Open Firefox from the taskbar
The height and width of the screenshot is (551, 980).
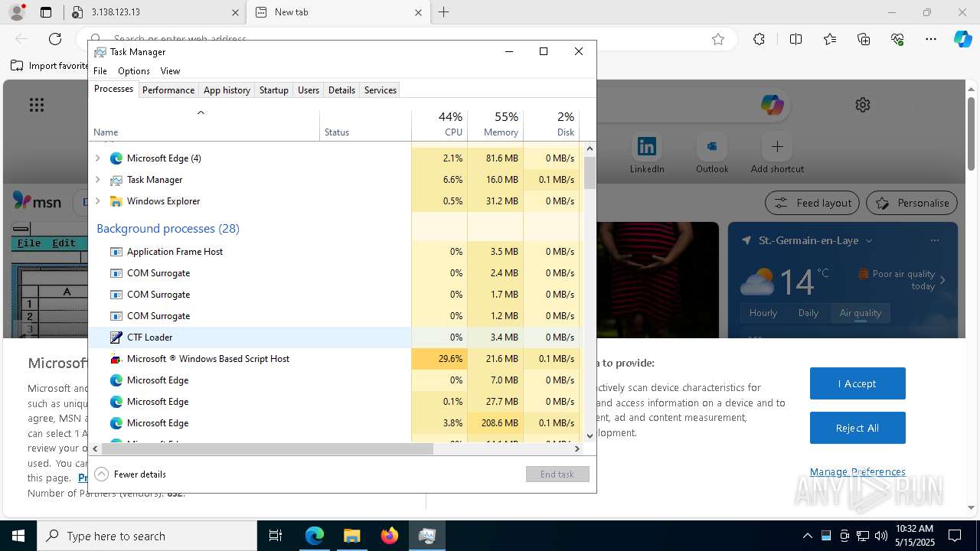pos(390,536)
